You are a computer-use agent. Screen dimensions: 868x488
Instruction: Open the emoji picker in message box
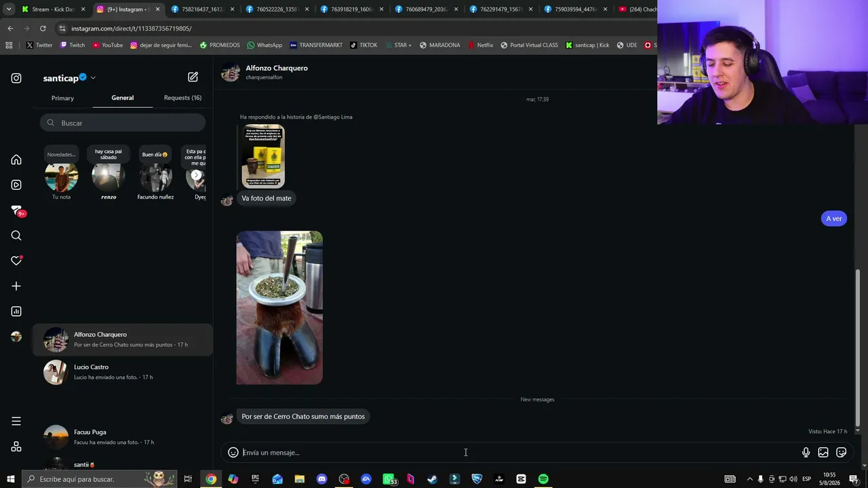[x=233, y=453]
